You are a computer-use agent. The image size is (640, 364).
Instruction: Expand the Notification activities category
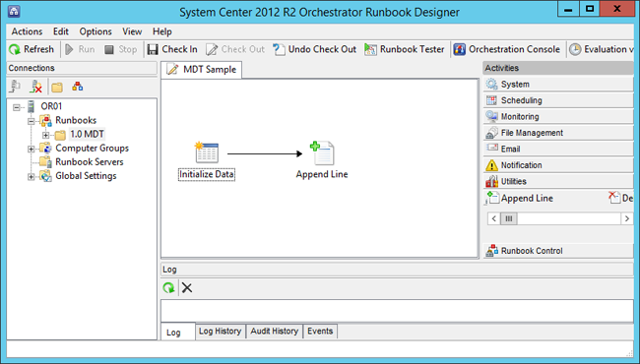tap(558, 165)
